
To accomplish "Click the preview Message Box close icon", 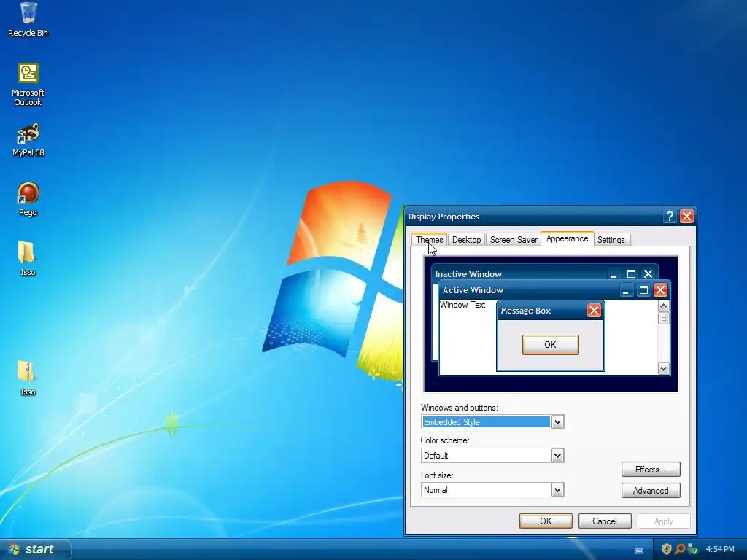I will tap(594, 311).
